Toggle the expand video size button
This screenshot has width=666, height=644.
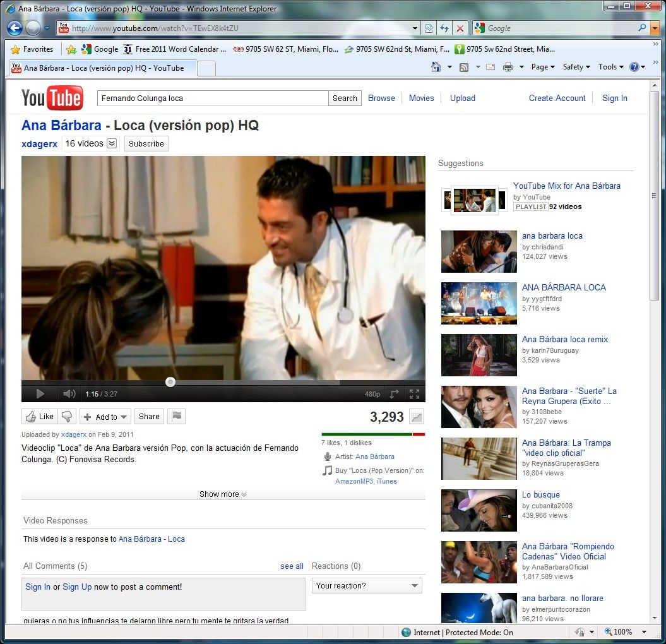[x=394, y=394]
